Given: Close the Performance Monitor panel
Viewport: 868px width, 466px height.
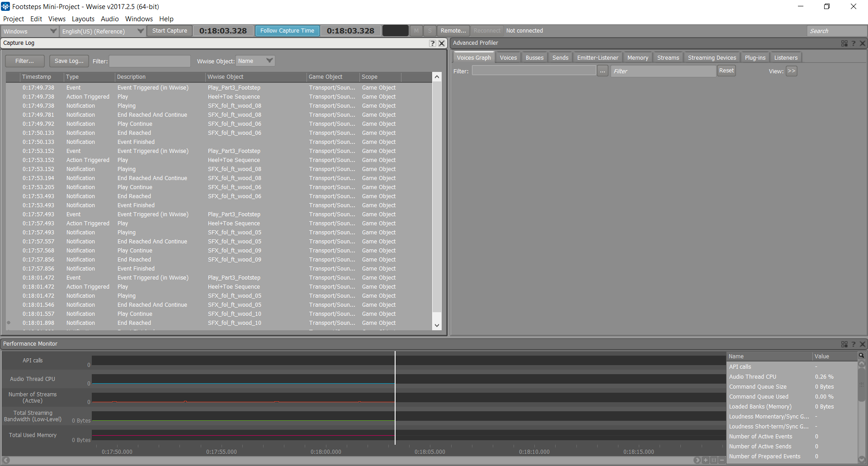Looking at the screenshot, I should (x=863, y=344).
